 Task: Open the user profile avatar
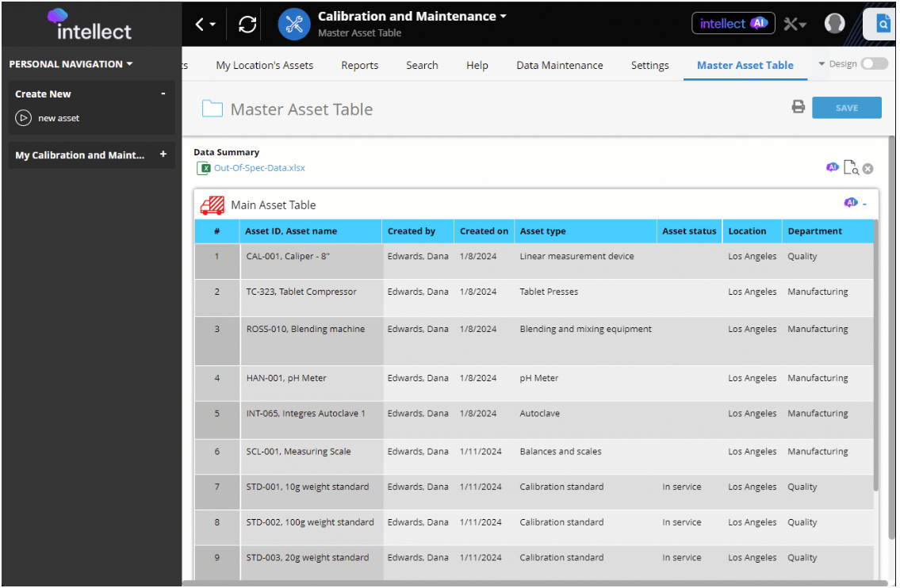[834, 23]
